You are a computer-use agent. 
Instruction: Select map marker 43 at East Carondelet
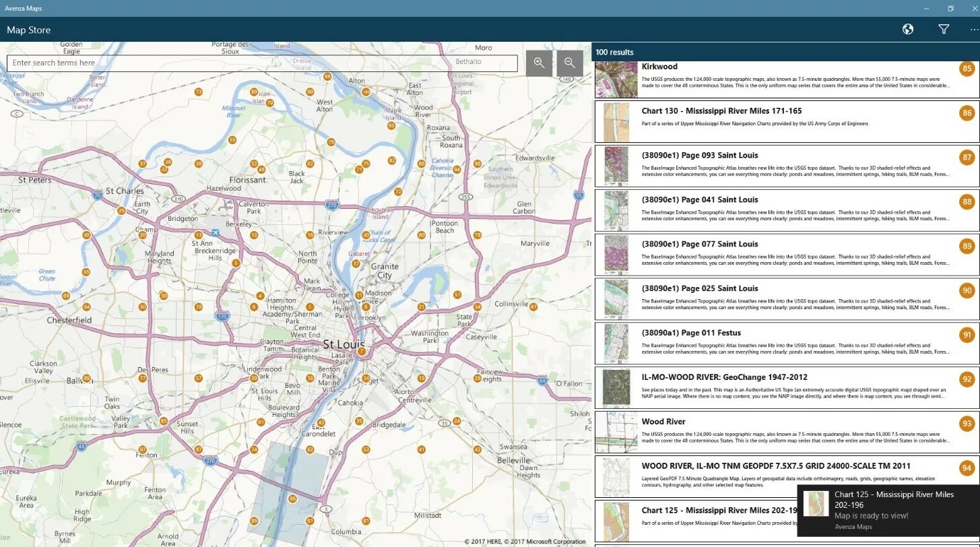pyautogui.click(x=321, y=422)
